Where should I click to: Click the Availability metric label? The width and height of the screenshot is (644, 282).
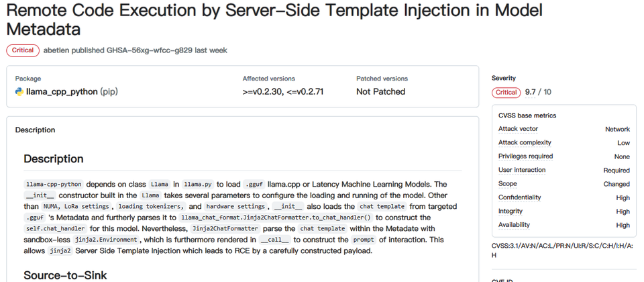click(514, 225)
